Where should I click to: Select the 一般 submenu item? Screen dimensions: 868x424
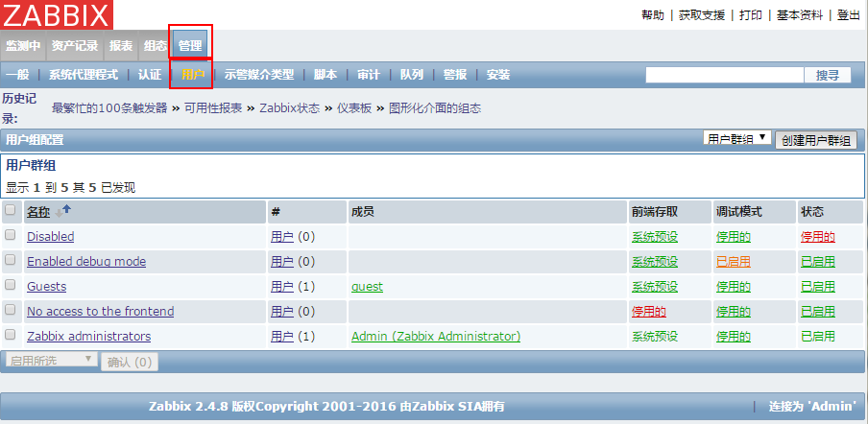[x=17, y=75]
